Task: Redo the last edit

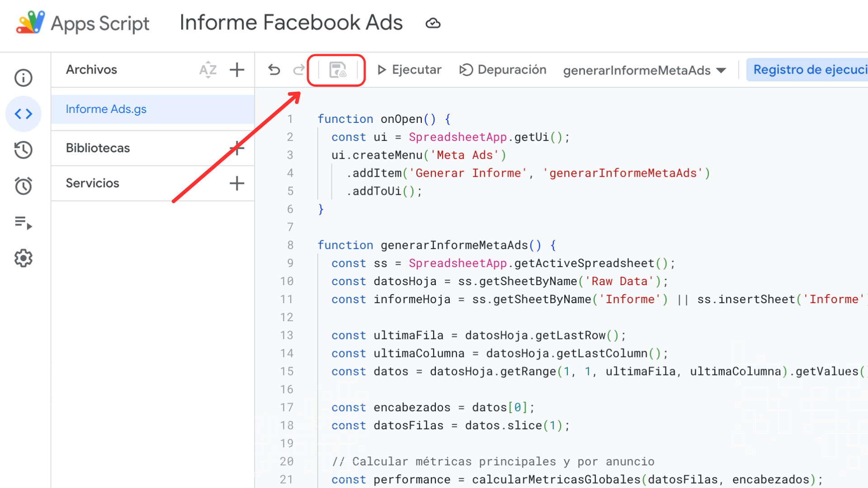Action: [299, 70]
